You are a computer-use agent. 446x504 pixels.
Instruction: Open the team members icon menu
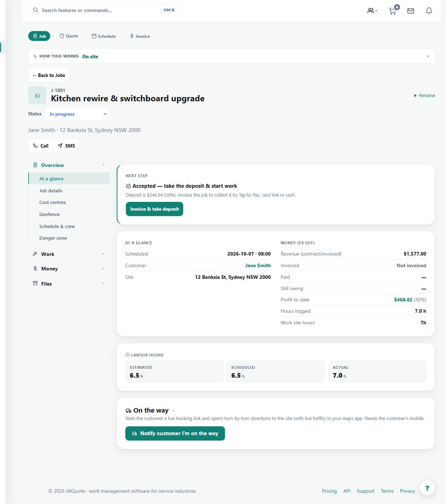click(372, 11)
